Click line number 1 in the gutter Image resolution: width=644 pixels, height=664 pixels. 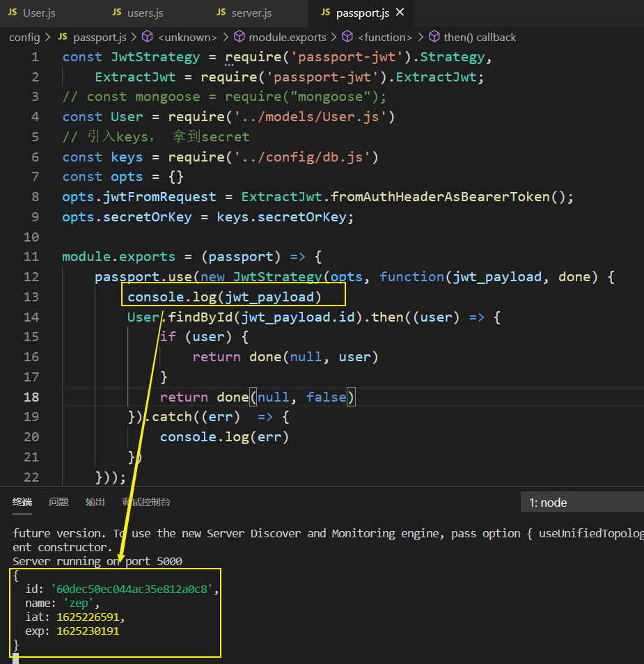(36, 57)
